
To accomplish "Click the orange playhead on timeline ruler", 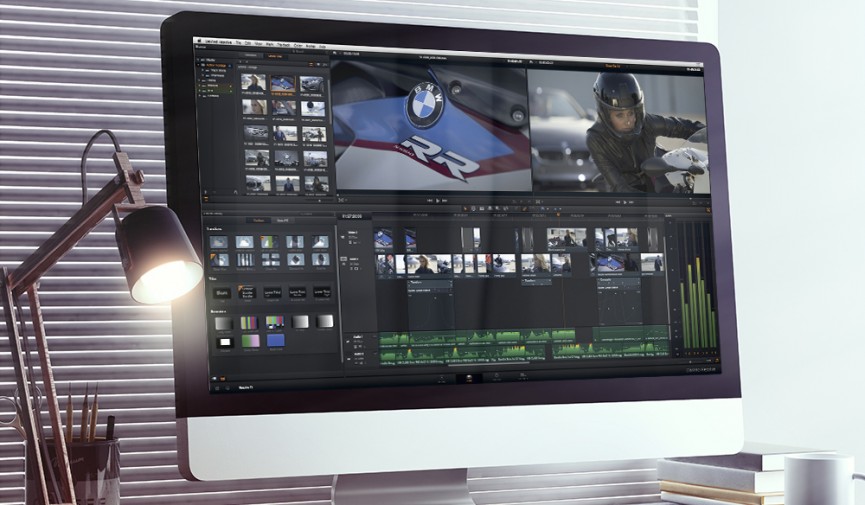I will click(558, 215).
